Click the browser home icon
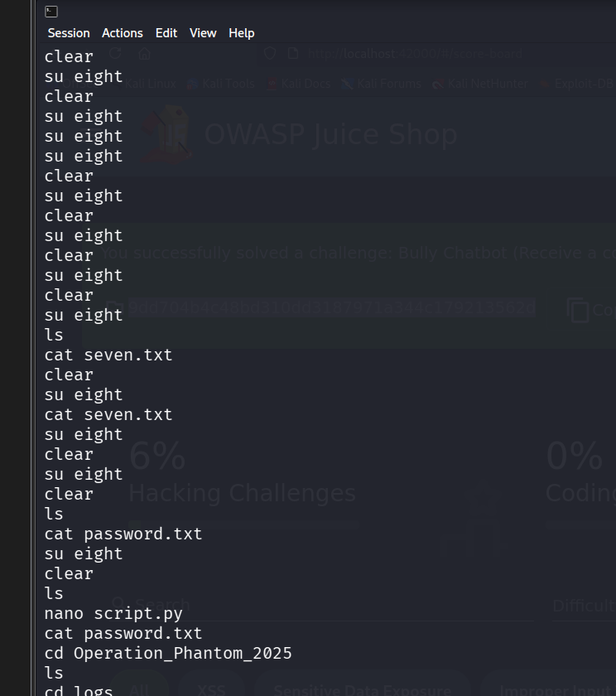Screen dimensions: 616x696 coord(144,54)
